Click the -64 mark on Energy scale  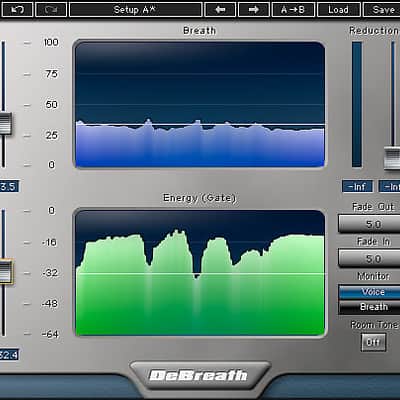(50, 334)
